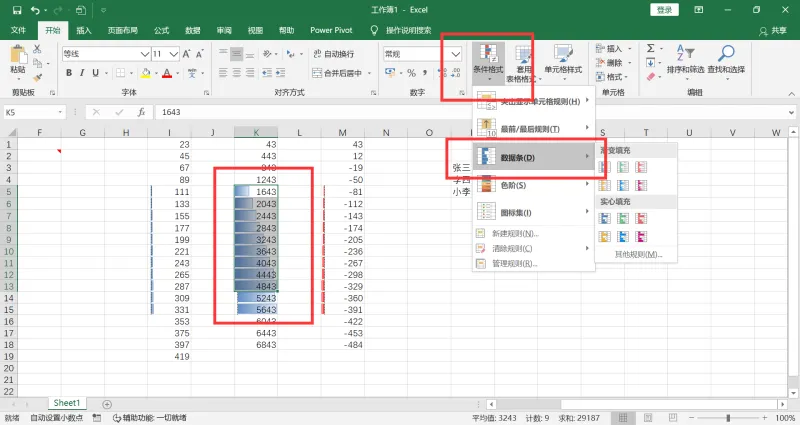Viewport: 800px width, 425px height.
Task: Select the Sheet1 tab
Action: (67, 403)
